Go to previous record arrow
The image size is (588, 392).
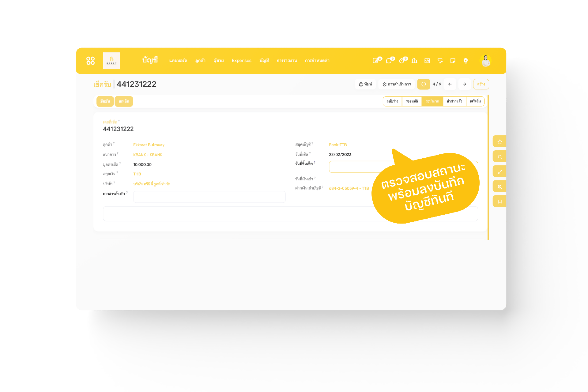pos(450,84)
